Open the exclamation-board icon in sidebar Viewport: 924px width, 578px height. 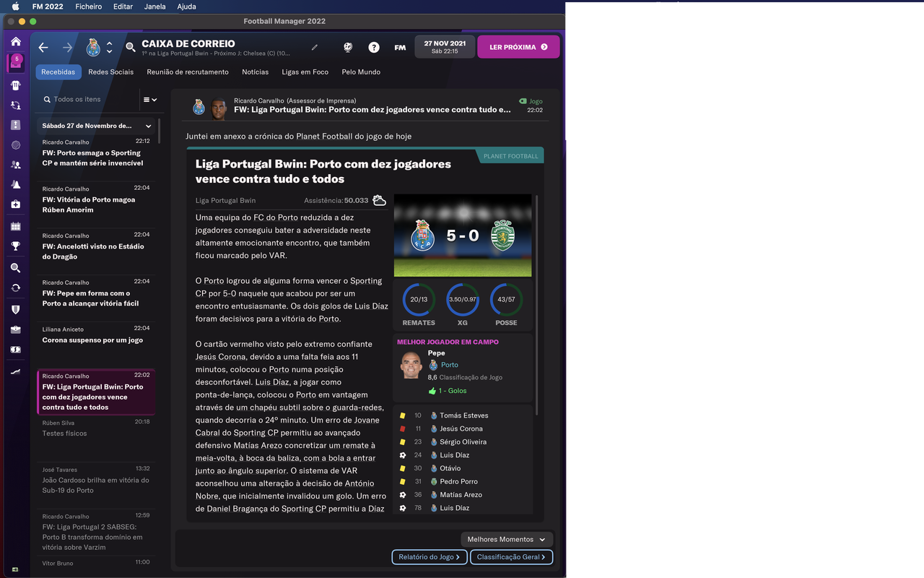point(16,125)
